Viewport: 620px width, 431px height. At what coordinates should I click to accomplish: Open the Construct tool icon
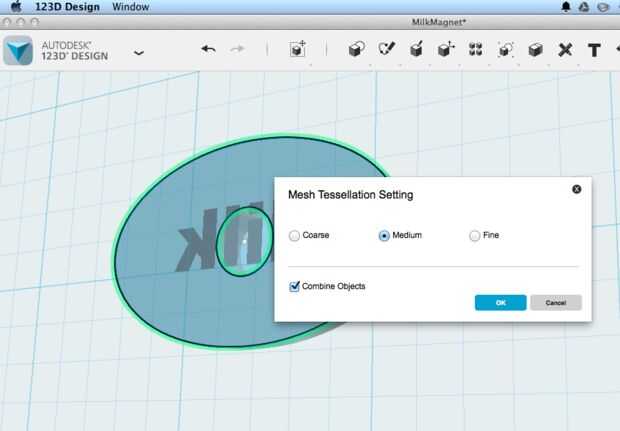pos(416,49)
